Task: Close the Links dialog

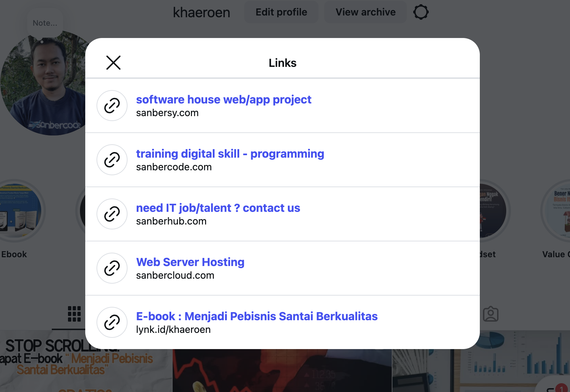Action: [113, 63]
